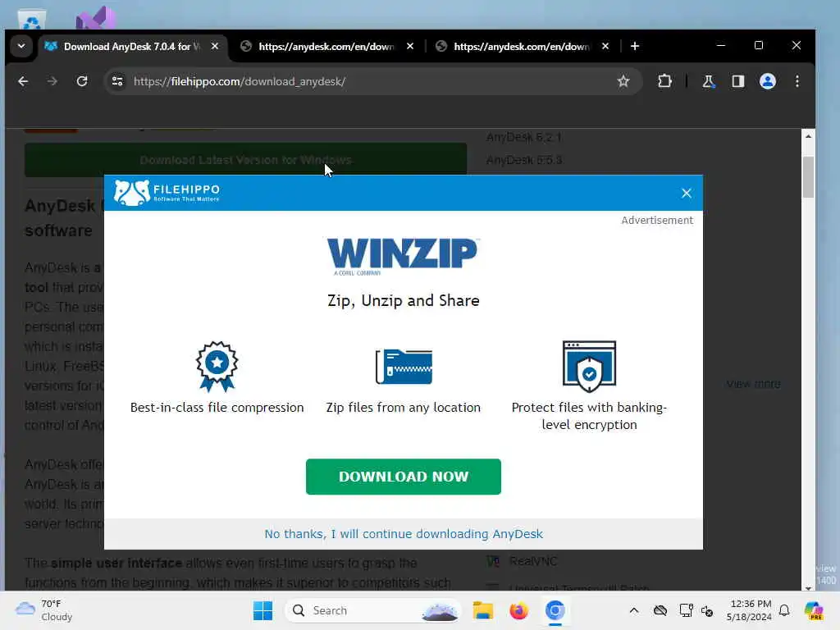Image resolution: width=840 pixels, height=630 pixels.
Task: Open the tab search dropdown arrow
Action: click(x=21, y=46)
